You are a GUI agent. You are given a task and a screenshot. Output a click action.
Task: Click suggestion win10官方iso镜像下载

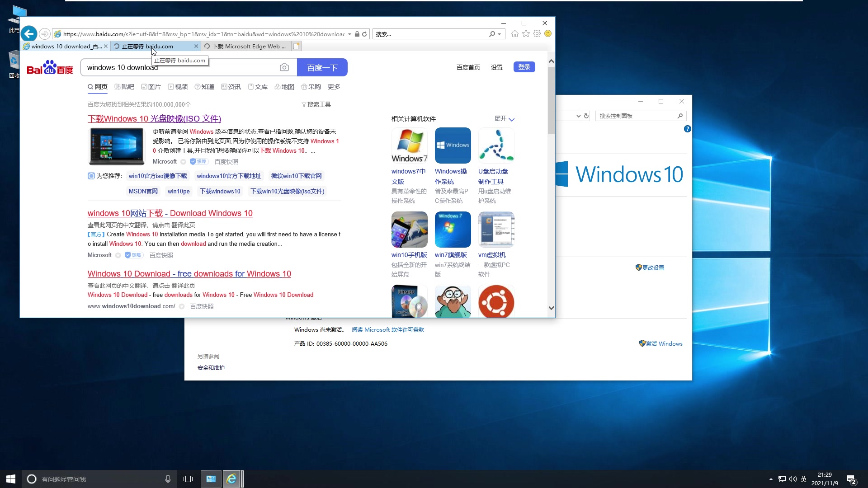click(158, 176)
